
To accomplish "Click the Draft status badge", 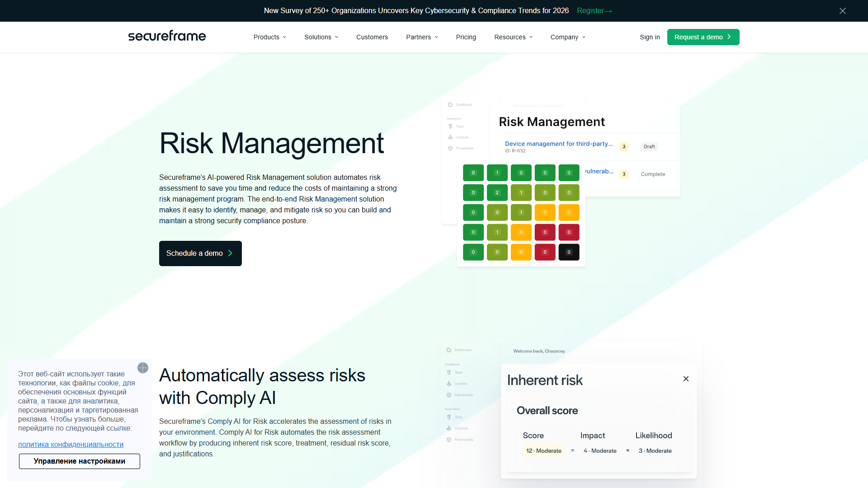I will (x=649, y=146).
